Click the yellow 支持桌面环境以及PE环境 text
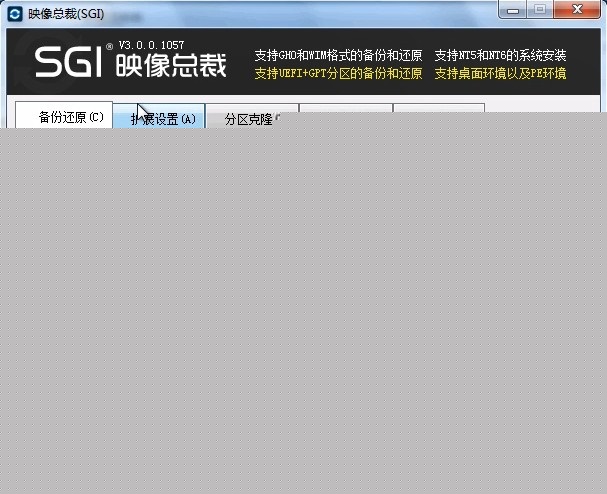The width and height of the screenshot is (607, 494). [500, 73]
